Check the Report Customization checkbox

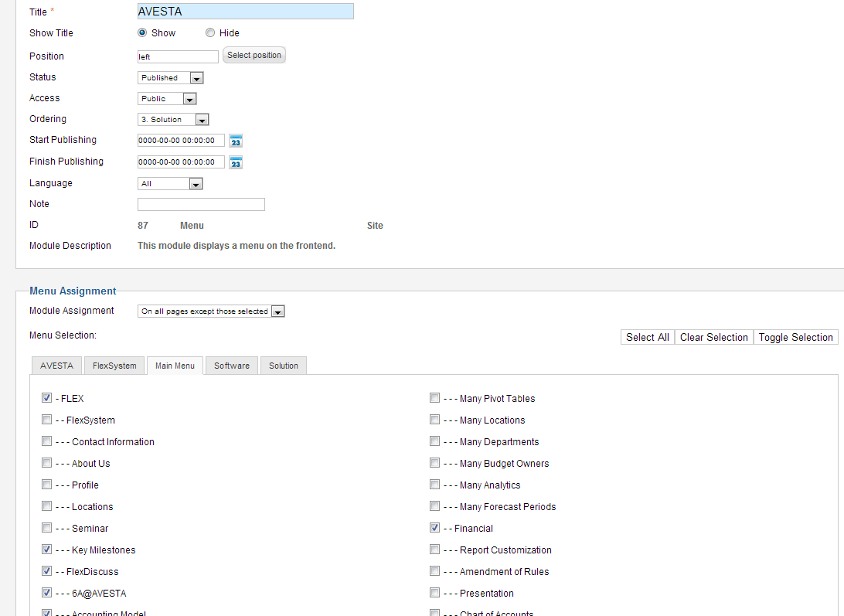point(435,550)
